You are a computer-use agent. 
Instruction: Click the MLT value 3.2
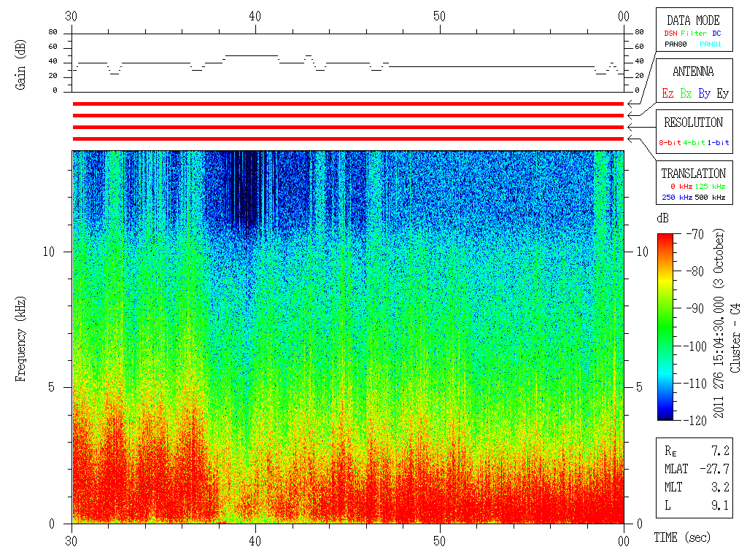pyautogui.click(x=720, y=487)
